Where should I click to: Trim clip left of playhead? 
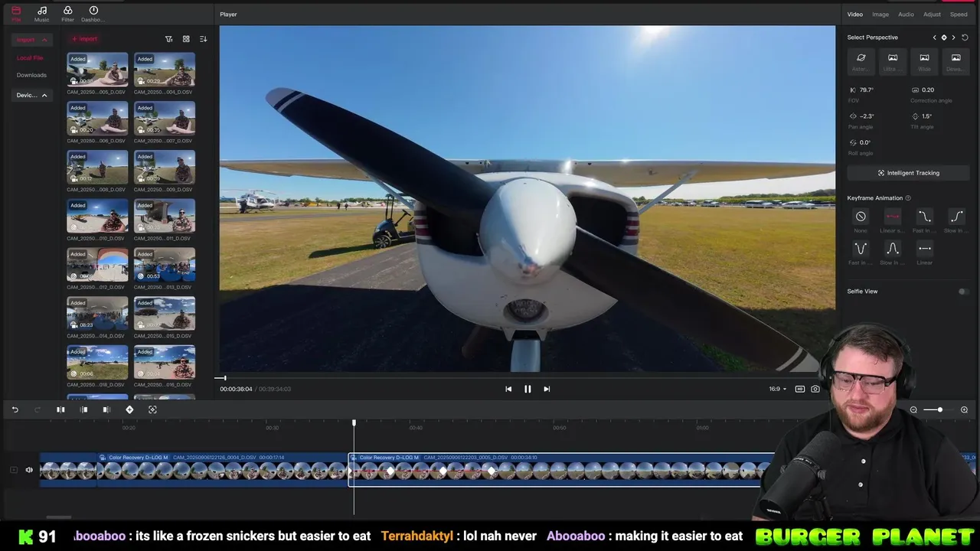pyautogui.click(x=84, y=409)
